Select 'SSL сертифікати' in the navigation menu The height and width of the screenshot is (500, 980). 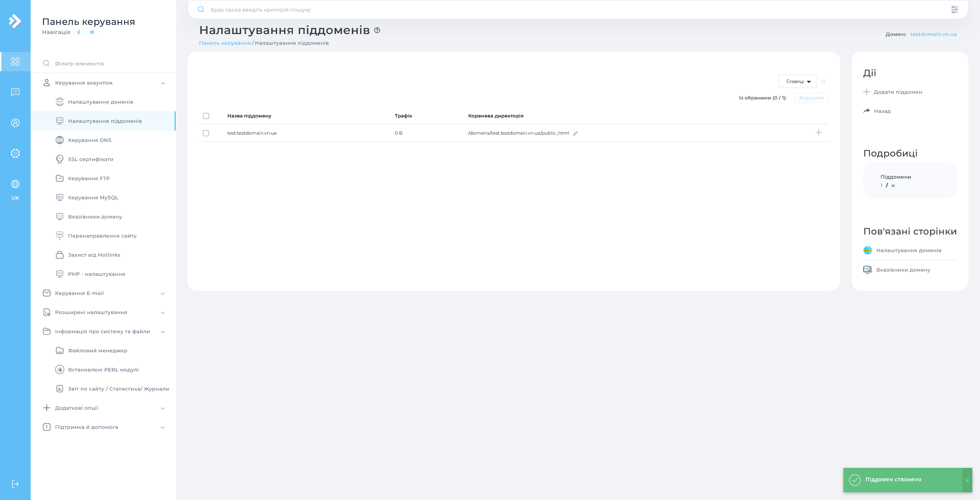90,159
